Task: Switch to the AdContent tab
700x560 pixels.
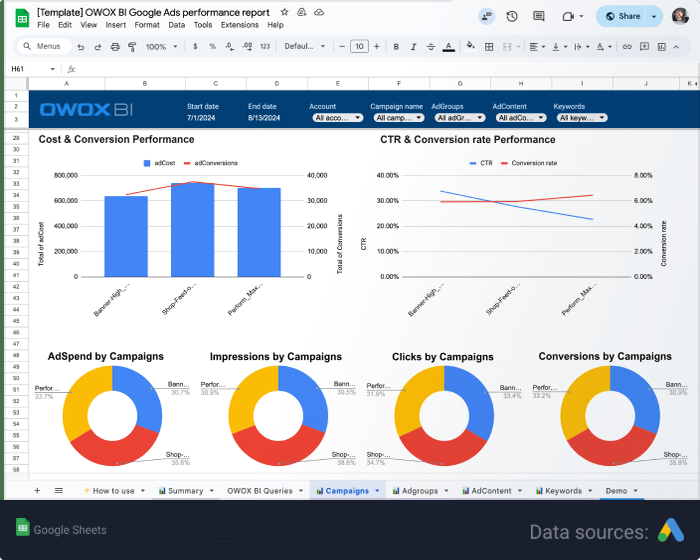Action: coord(491,491)
